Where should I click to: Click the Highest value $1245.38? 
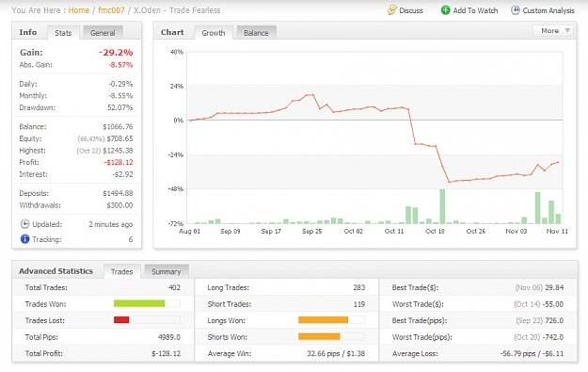(x=118, y=151)
